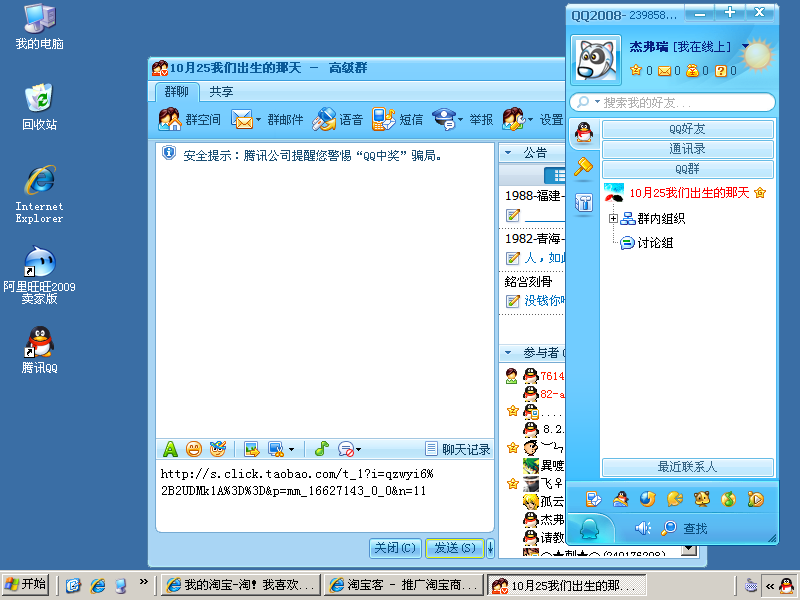Collapse the 参与者 participants section
The height and width of the screenshot is (600, 800).
point(508,352)
